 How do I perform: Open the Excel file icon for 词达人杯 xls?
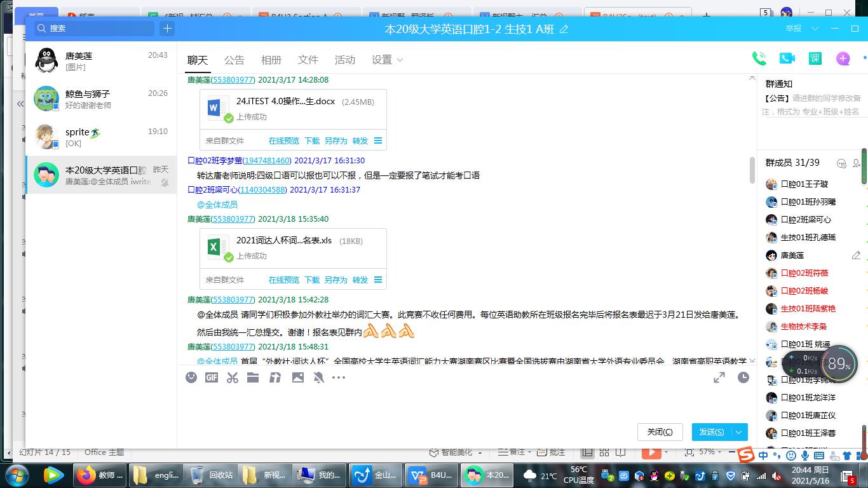coord(218,248)
